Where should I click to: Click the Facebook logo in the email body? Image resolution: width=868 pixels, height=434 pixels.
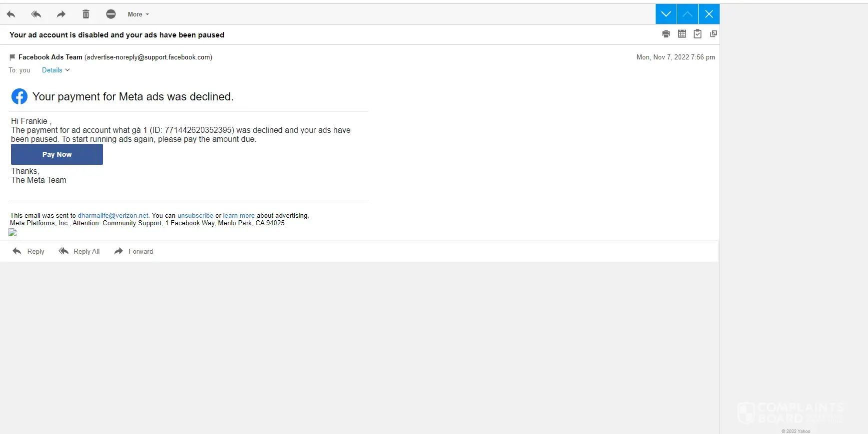[19, 96]
